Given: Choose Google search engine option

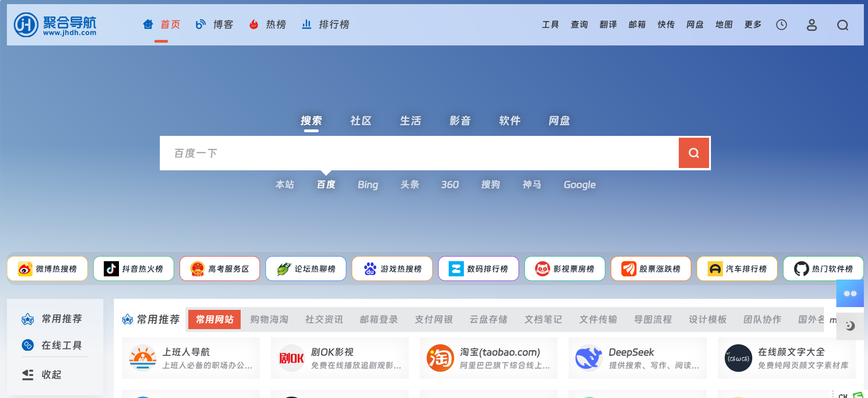Looking at the screenshot, I should tap(580, 185).
